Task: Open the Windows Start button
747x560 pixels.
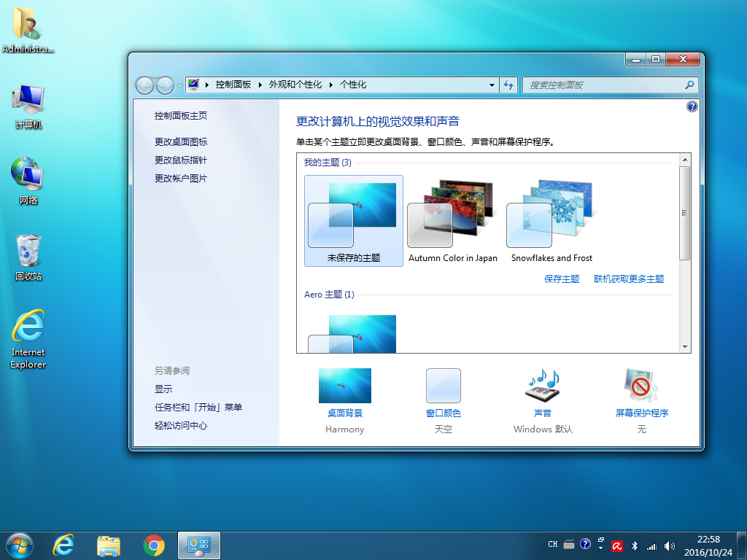Action: 20,545
